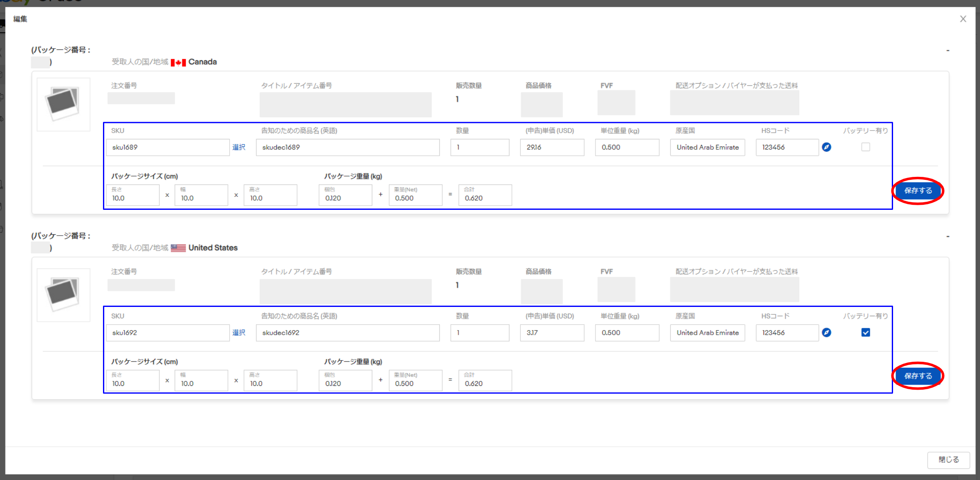Click HS code lookup icon for sku1692
Viewport: 980px width, 480px height.
(826, 333)
